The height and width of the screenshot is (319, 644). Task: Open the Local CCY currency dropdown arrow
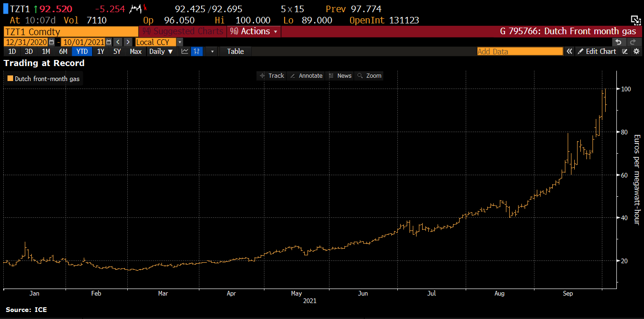(180, 42)
